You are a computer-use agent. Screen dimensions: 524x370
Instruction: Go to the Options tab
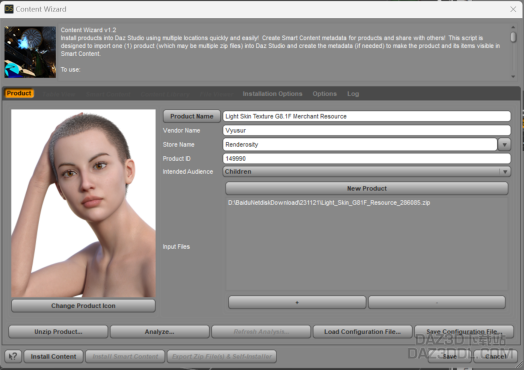pos(324,94)
